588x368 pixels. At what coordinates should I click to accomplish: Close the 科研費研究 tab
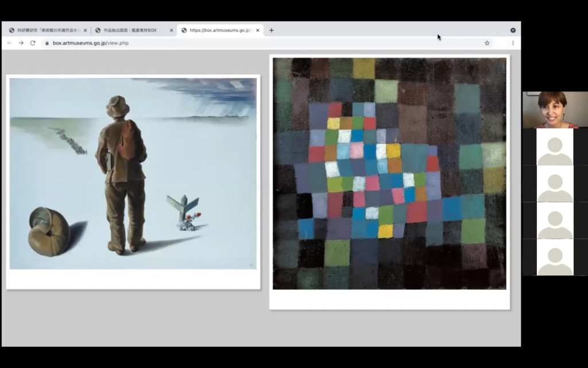(x=85, y=30)
